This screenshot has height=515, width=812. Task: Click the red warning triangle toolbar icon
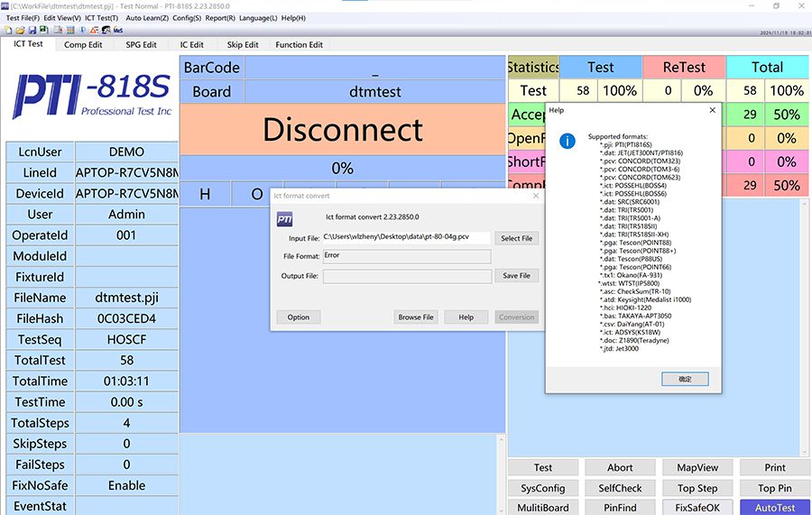95,31
